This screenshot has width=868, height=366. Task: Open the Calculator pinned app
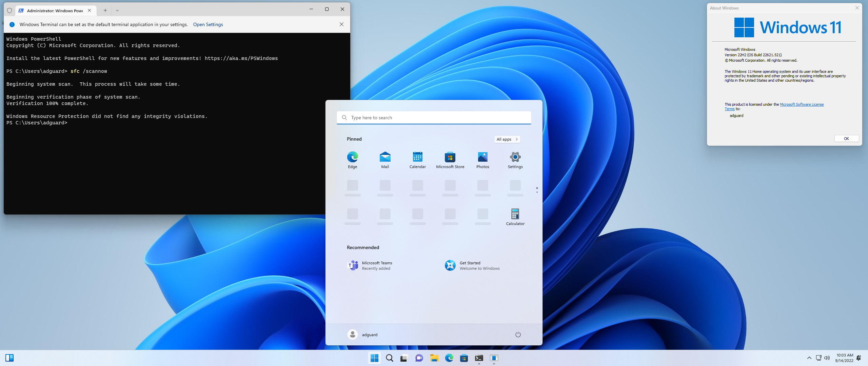click(515, 217)
